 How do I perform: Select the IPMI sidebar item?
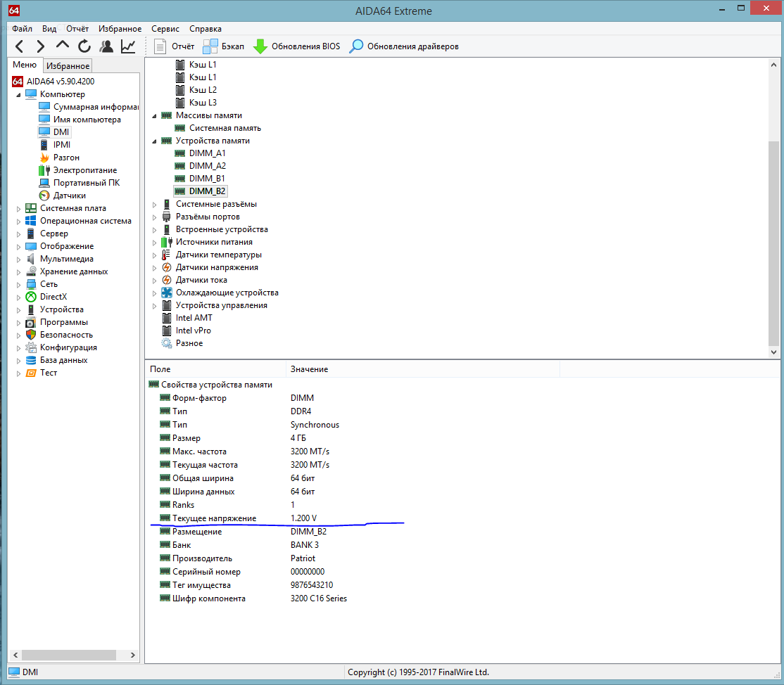click(x=55, y=145)
